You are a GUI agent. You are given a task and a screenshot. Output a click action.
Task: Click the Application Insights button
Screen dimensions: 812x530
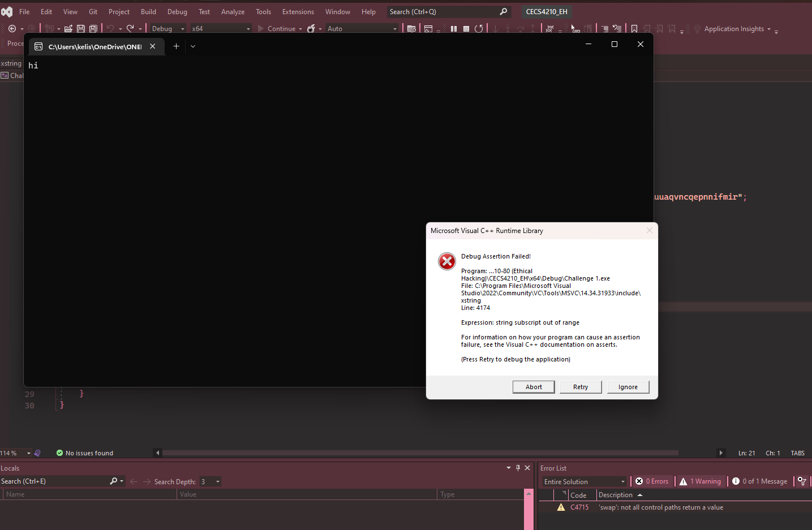click(x=734, y=29)
